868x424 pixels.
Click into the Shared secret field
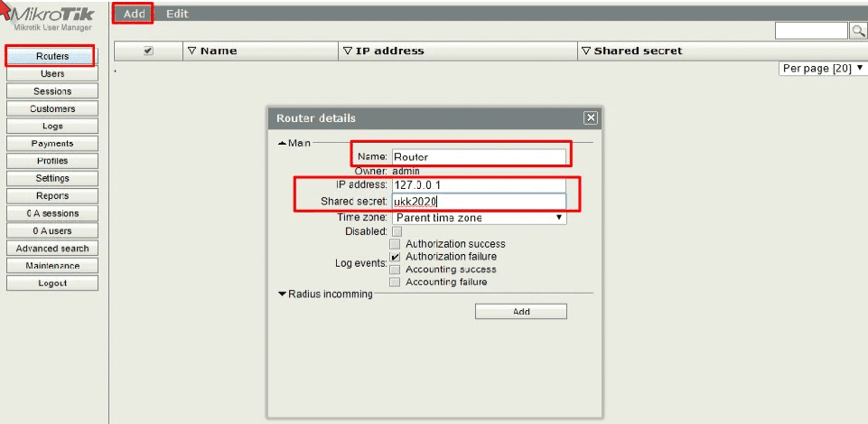pyautogui.click(x=479, y=202)
